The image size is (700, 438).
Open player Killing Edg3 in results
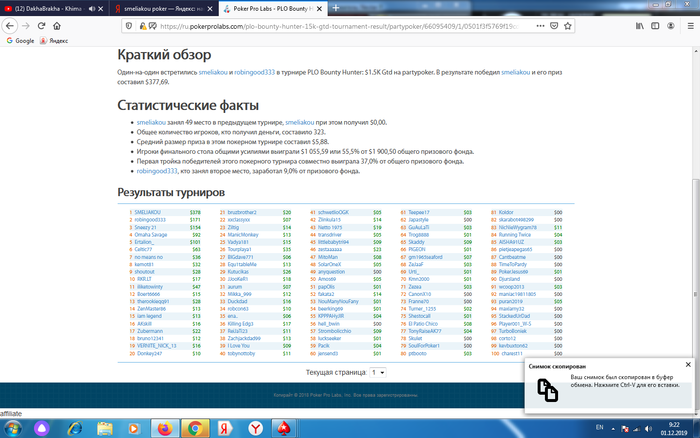click(x=240, y=324)
